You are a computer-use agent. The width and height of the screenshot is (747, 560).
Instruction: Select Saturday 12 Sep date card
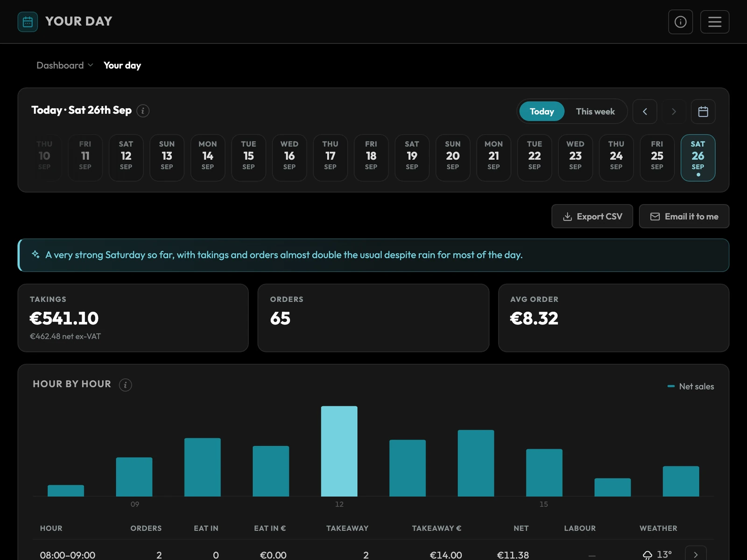coord(126,158)
